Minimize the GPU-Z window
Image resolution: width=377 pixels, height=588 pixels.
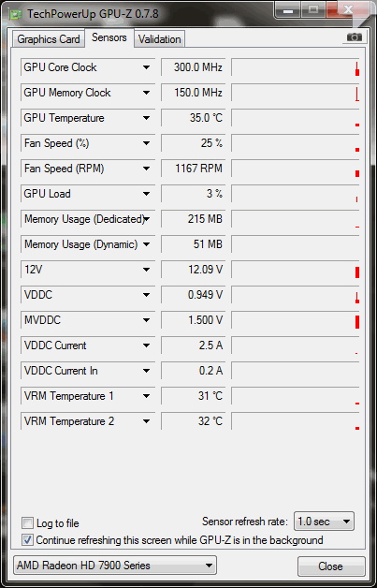pos(288,11)
